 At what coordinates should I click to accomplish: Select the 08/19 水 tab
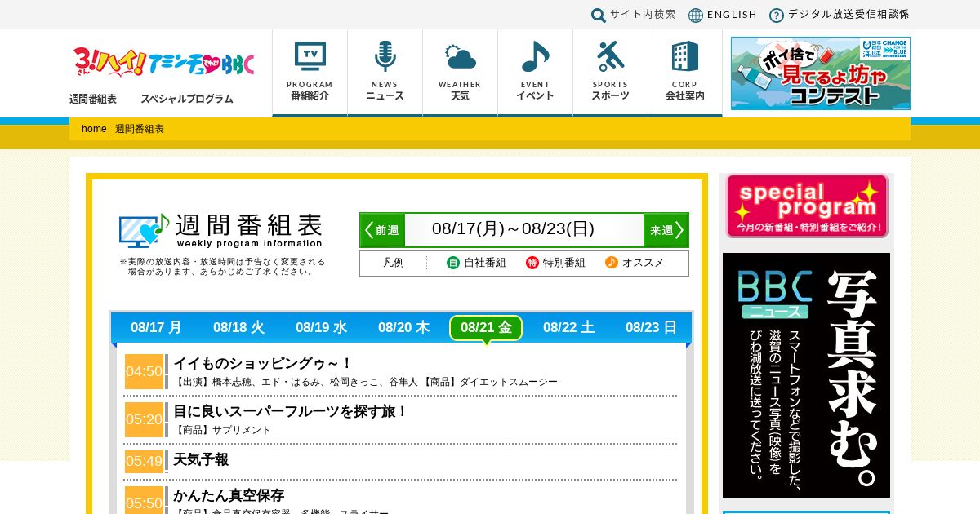click(x=321, y=327)
